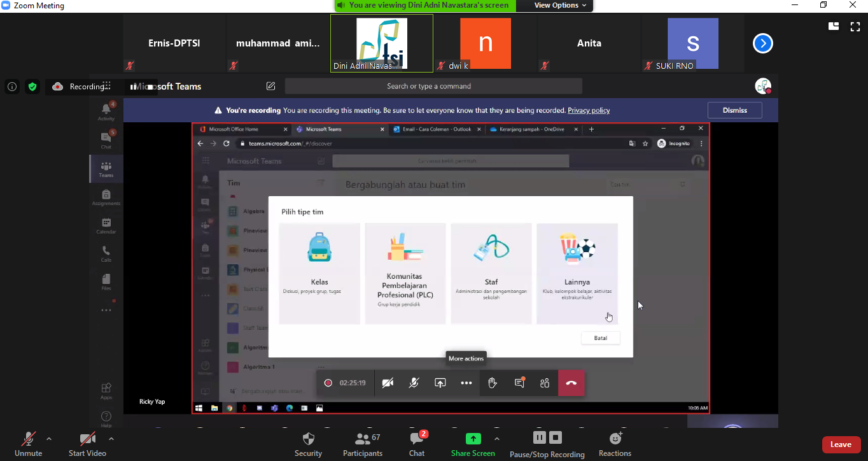Viewport: 868px width, 461px height.
Task: Open Teams Calendar in sidebar
Action: [106, 225]
